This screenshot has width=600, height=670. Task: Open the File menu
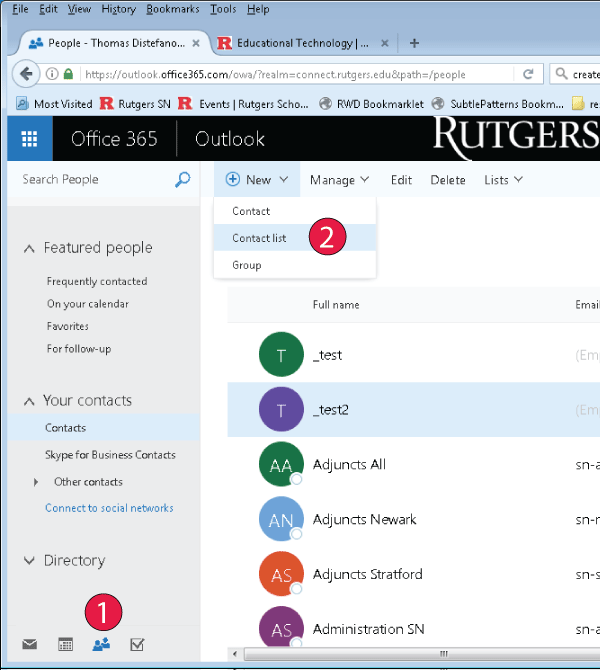coord(20,9)
